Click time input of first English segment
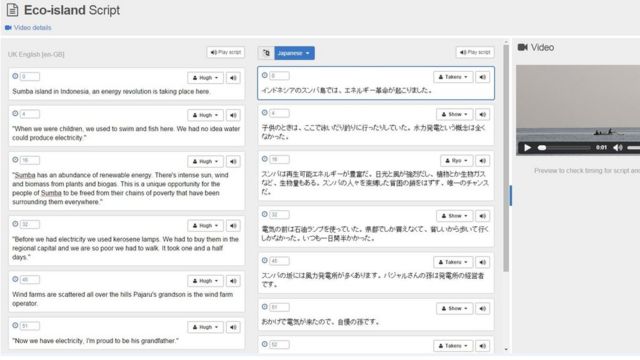Viewport: 640px width, 360px height. pyautogui.click(x=30, y=77)
